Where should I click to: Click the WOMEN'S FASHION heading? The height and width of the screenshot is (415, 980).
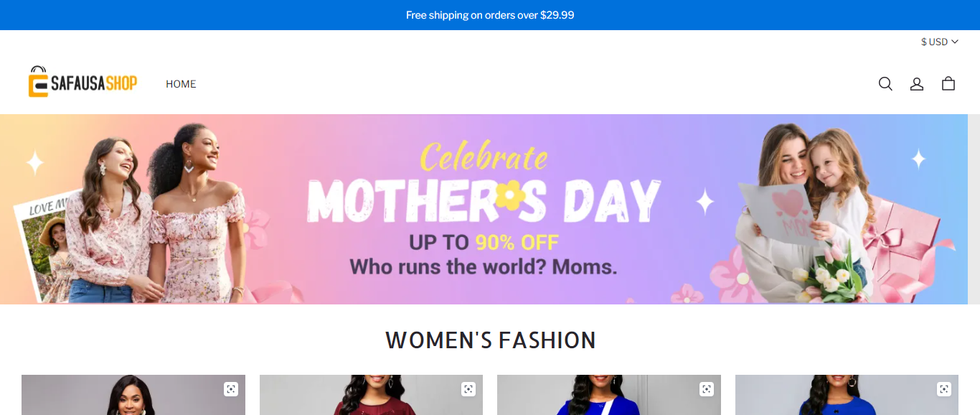[491, 340]
